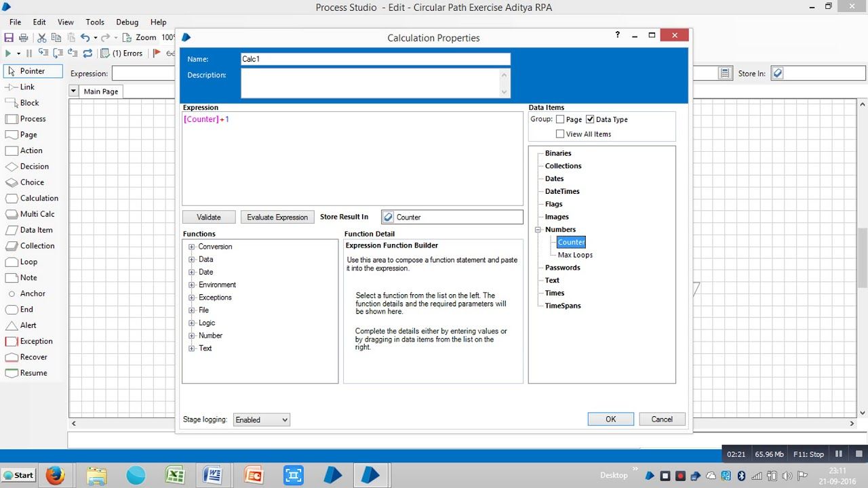The height and width of the screenshot is (488, 868).
Task: Select the Loop stage tool
Action: pos(21,262)
